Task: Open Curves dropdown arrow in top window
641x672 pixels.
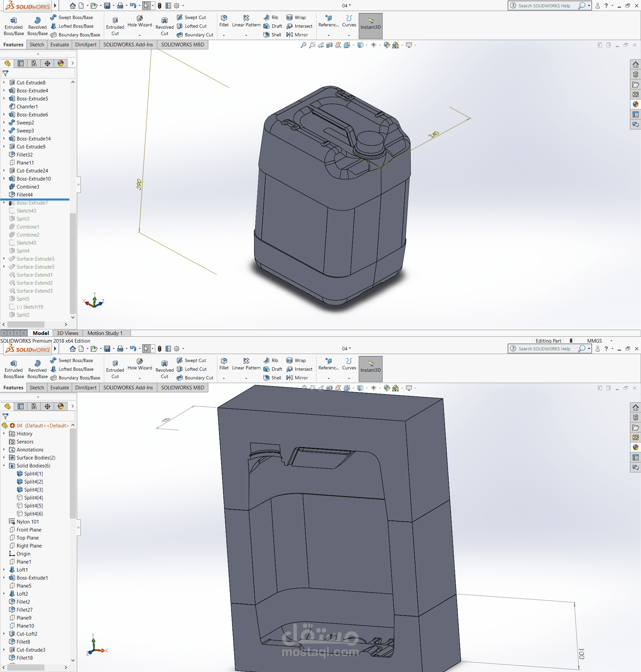Action: click(x=349, y=35)
